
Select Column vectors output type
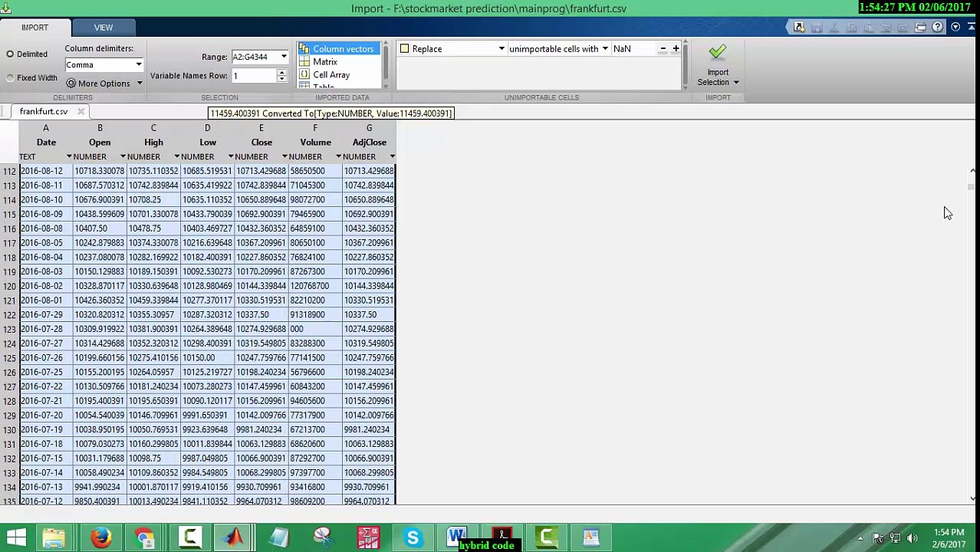pos(337,49)
